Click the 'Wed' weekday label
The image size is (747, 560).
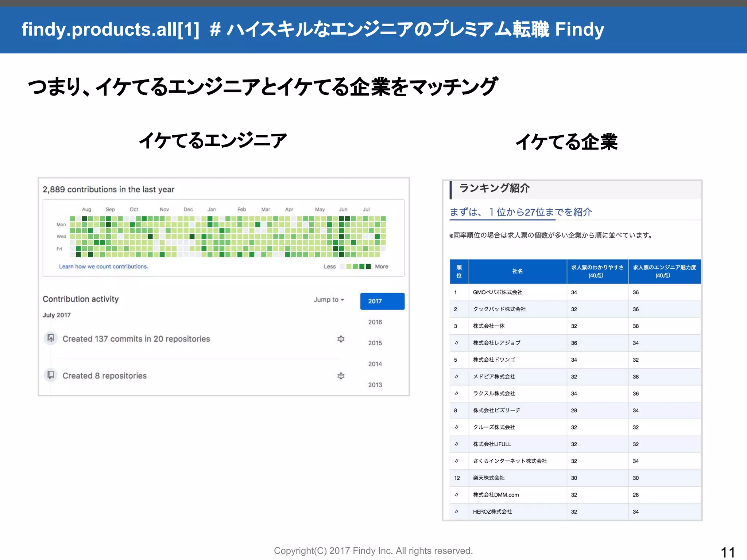[x=61, y=237]
